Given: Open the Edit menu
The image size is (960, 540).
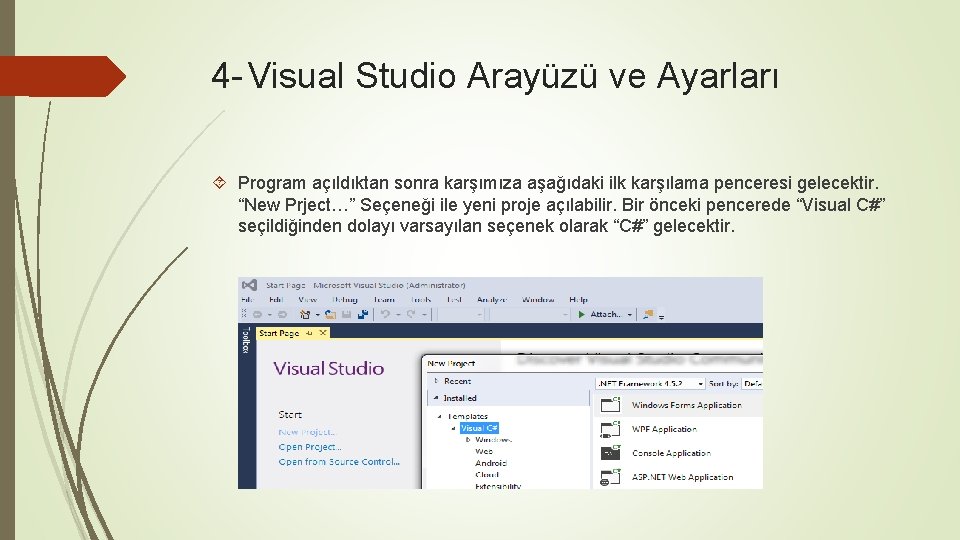Looking at the screenshot, I should [x=276, y=299].
